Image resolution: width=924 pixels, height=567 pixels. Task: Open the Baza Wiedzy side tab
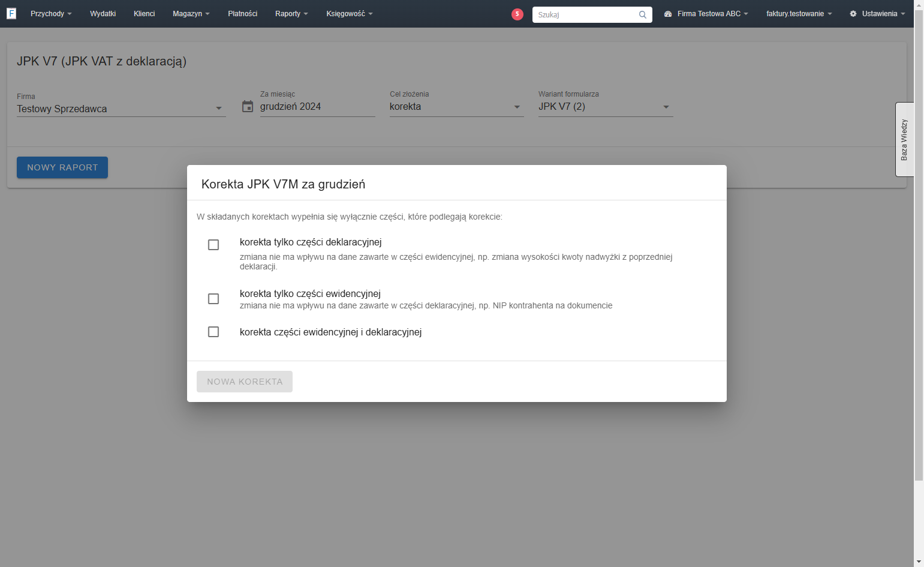point(904,140)
